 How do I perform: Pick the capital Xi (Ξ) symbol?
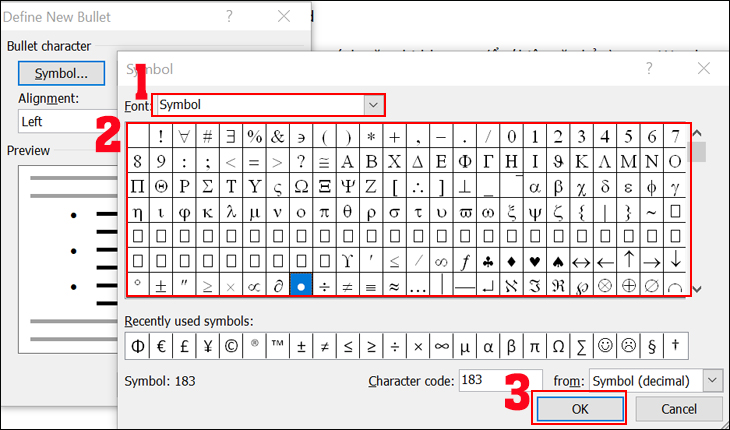324,187
